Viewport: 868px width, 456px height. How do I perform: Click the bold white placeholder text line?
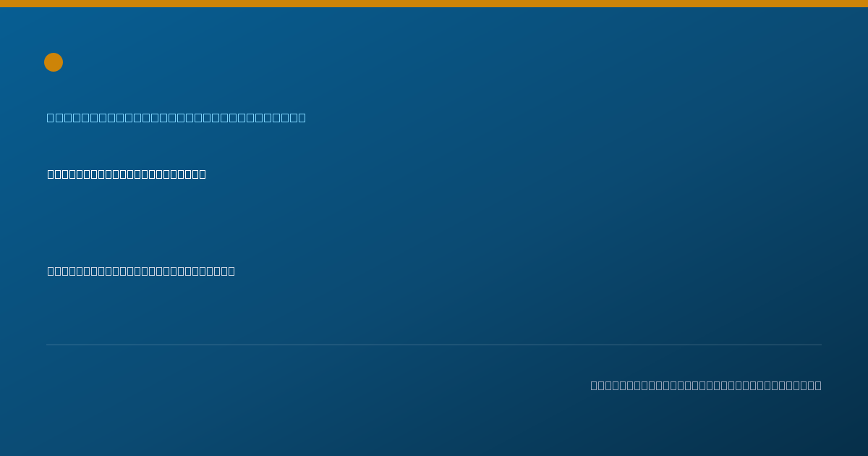(127, 174)
